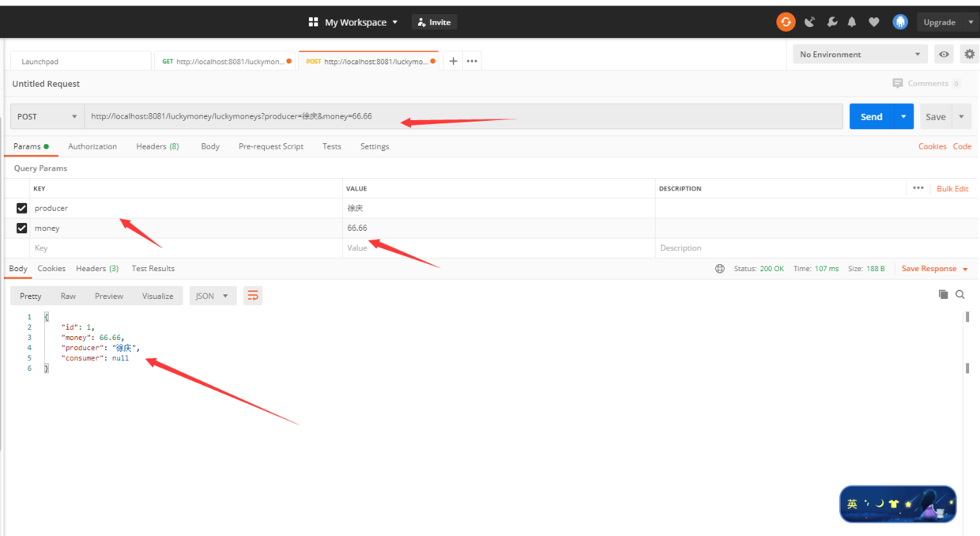The height and width of the screenshot is (536, 980).
Task: Open the wrench settings icon in header
Action: tap(831, 22)
